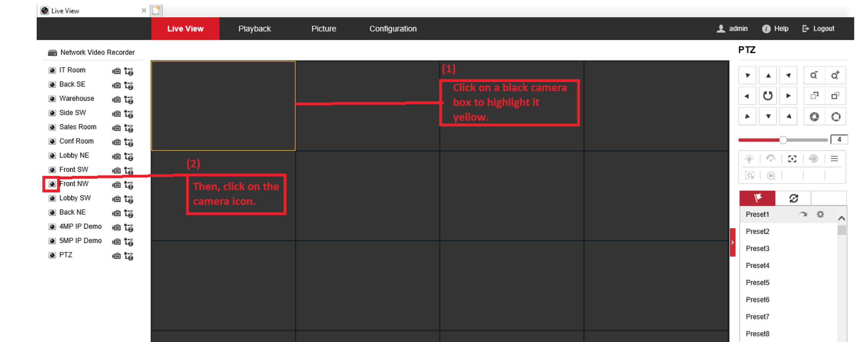The height and width of the screenshot is (342, 868).
Task: Open stream type selector for Sales Room
Action: point(129,128)
